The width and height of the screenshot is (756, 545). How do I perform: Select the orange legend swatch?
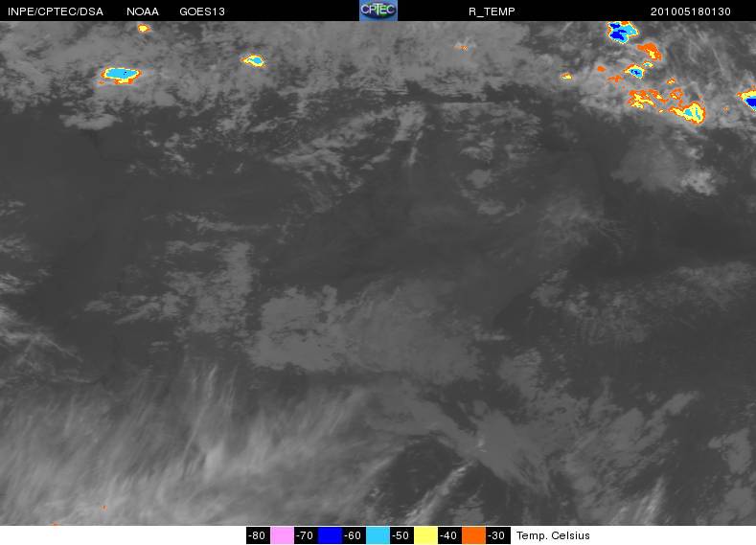[x=474, y=535]
